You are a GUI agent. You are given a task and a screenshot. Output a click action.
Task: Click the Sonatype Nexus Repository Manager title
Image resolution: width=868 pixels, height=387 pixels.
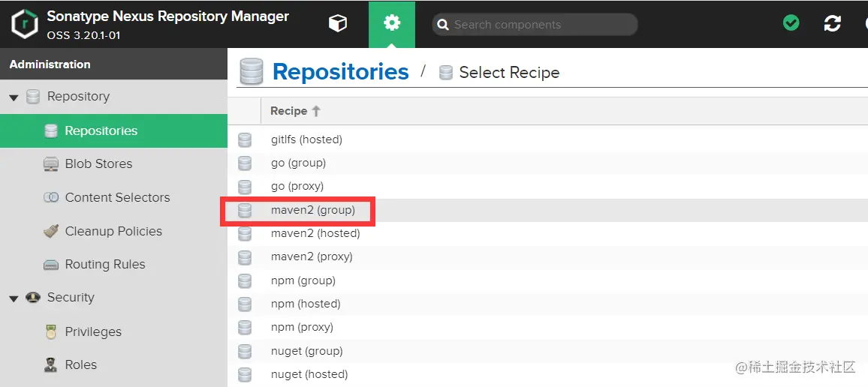[x=167, y=16]
